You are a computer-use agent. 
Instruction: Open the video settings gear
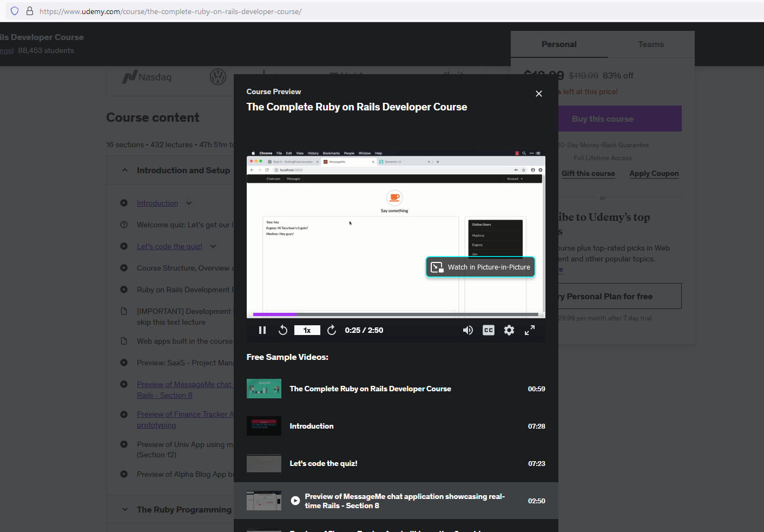(509, 330)
